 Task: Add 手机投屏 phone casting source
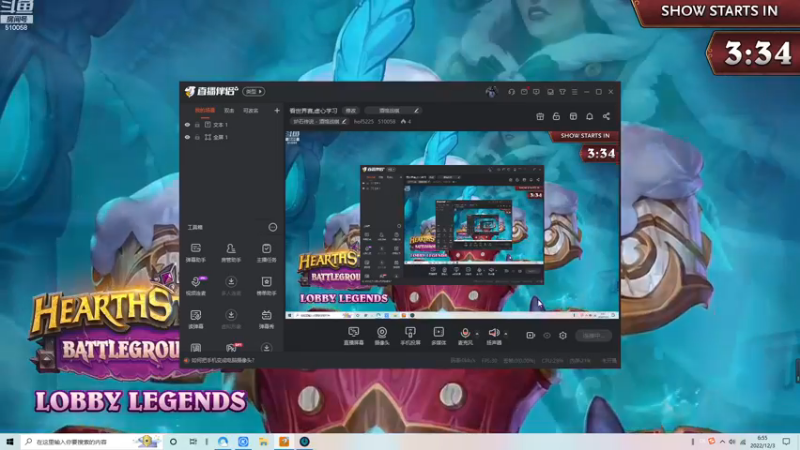click(x=410, y=336)
